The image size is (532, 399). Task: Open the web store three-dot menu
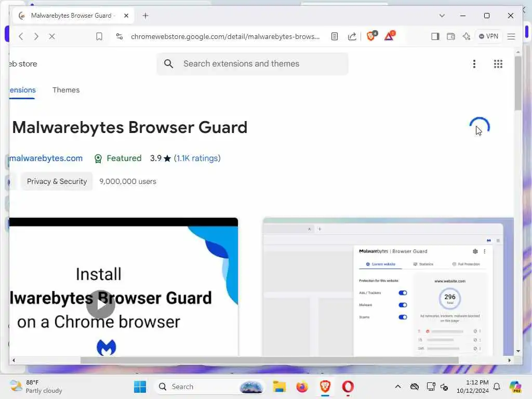[474, 64]
